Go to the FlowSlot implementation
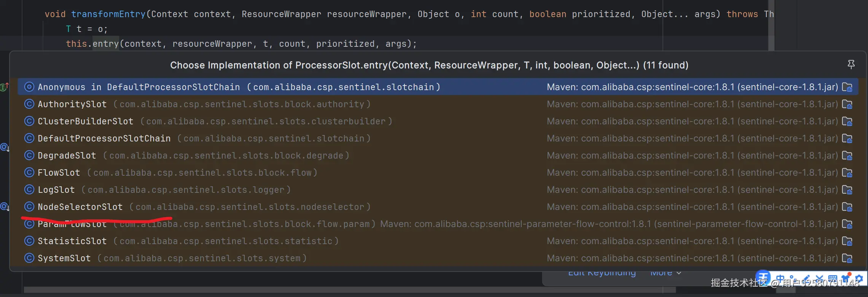This screenshot has width=868, height=297. pyautogui.click(x=438, y=173)
